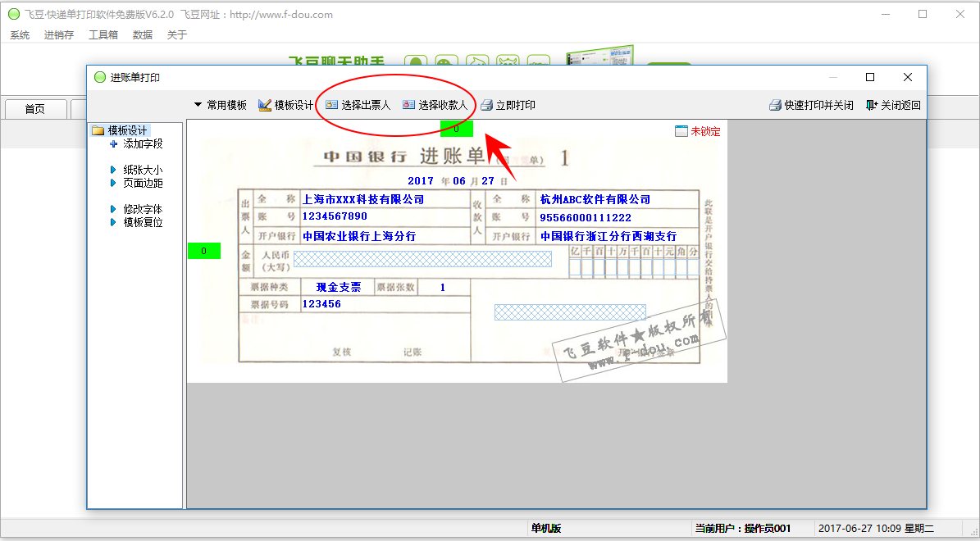Screen dimensions: 980x541
Task: Click 选择出票人 in the toolbar
Action: point(358,105)
